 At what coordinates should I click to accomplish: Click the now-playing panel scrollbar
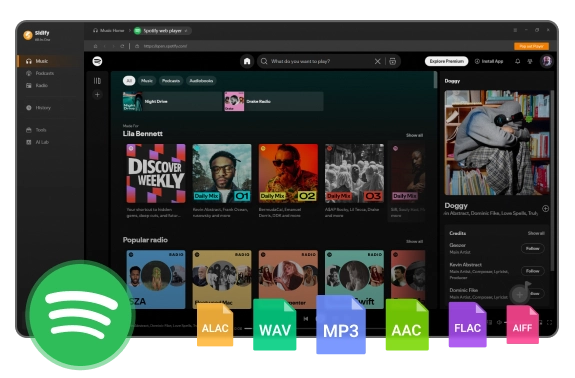(x=552, y=180)
